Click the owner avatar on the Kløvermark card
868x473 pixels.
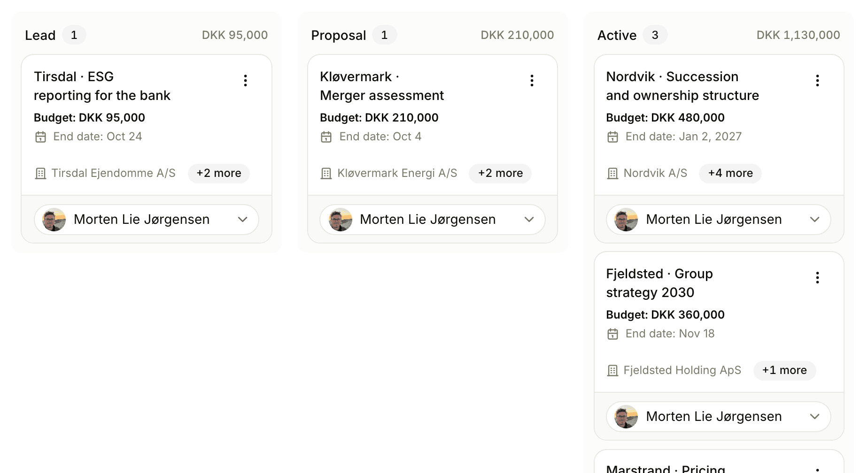pyautogui.click(x=341, y=220)
